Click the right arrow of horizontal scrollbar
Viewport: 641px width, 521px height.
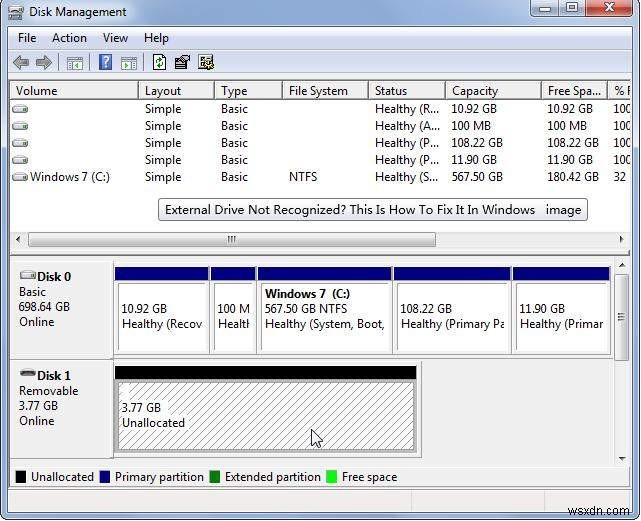(x=621, y=239)
